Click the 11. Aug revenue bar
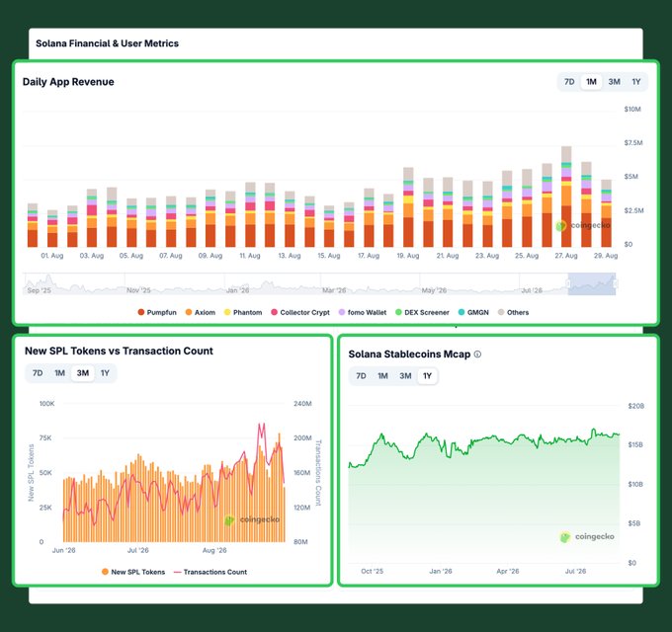The height and width of the screenshot is (632, 672). click(250, 214)
